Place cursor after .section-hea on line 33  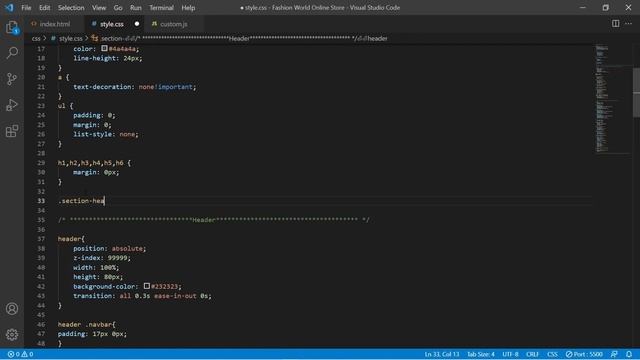pos(105,200)
